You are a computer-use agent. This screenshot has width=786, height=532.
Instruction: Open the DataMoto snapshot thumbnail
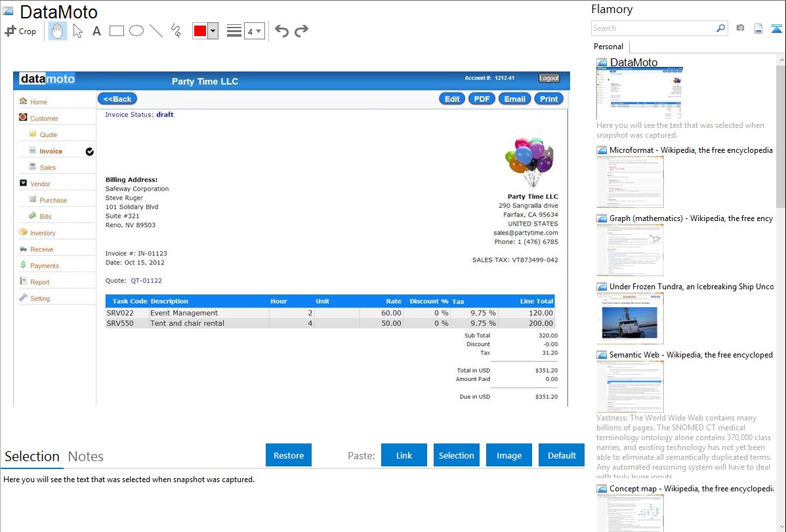pyautogui.click(x=640, y=94)
